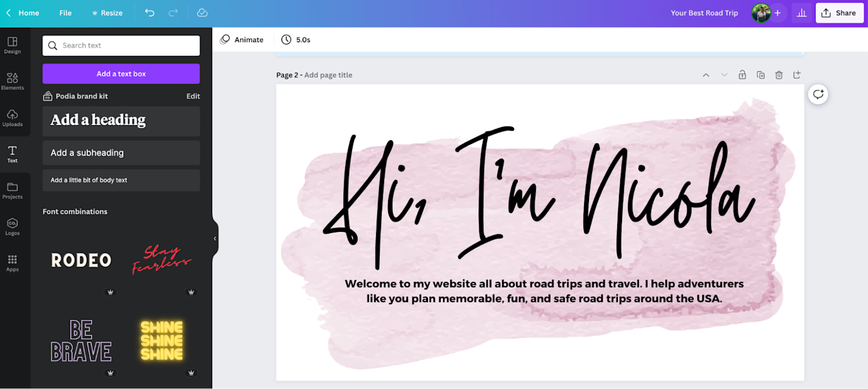This screenshot has height=389, width=868.
Task: Open the 5.0s page duration setting
Action: (295, 40)
